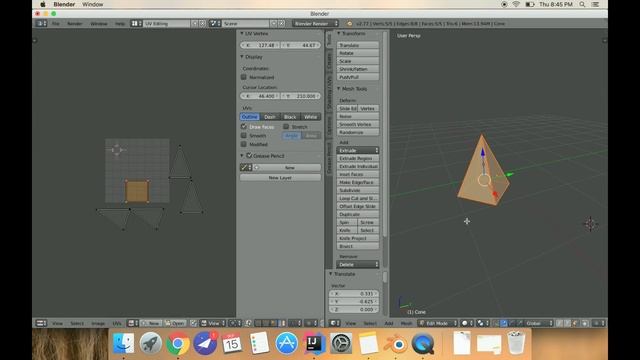The width and height of the screenshot is (640, 360).
Task: Toggle the Grease Pencil panel checkbox
Action: [249, 156]
